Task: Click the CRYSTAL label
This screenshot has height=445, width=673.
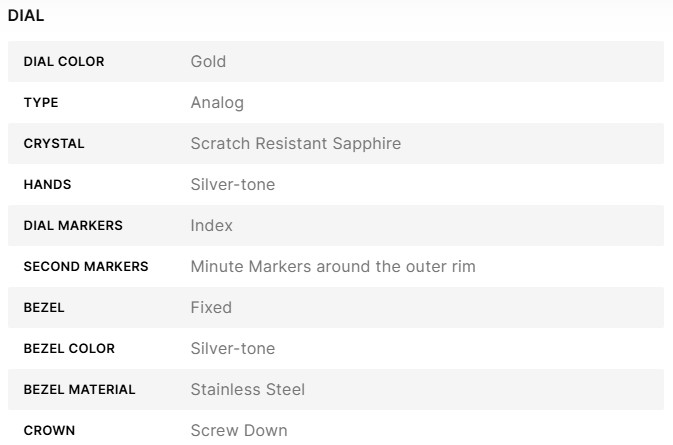Action: tap(54, 144)
